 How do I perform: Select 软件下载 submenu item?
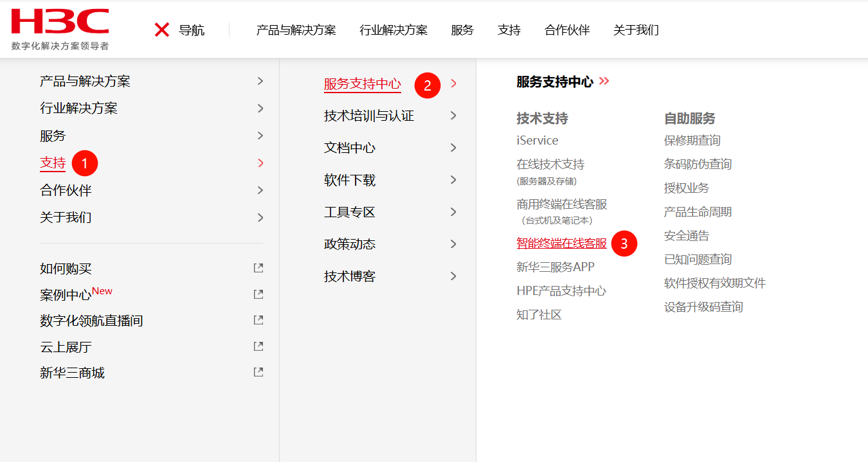coord(350,180)
